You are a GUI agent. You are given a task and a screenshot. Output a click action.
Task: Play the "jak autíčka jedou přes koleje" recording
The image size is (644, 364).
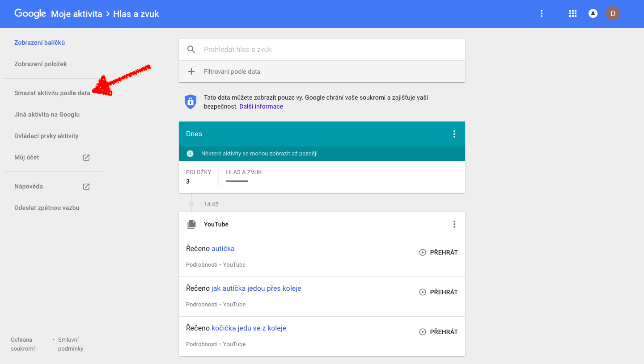click(438, 292)
